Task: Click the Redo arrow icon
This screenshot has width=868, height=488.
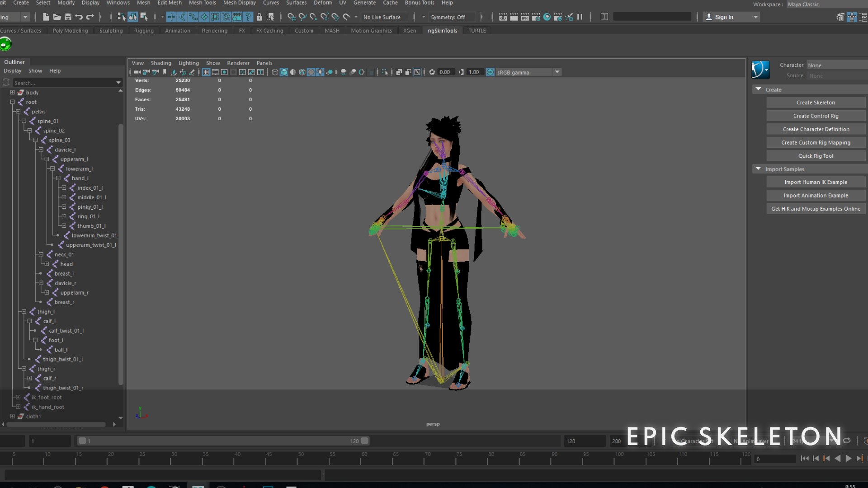Action: [x=90, y=17]
